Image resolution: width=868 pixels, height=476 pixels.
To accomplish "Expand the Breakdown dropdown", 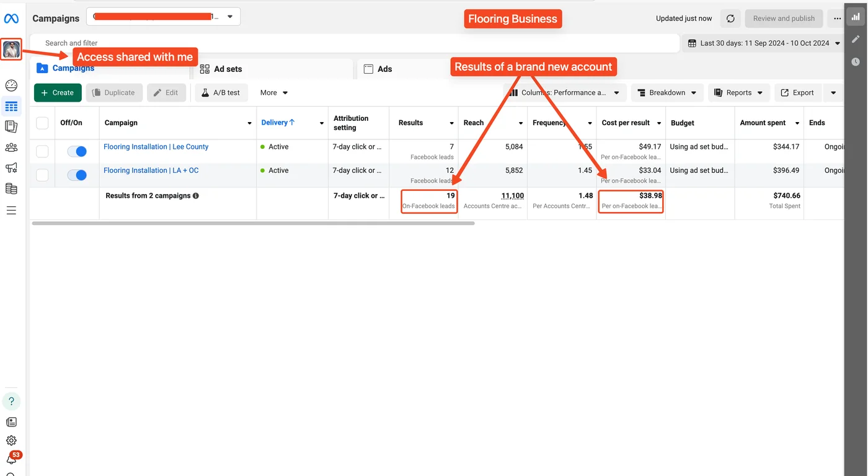I will tap(667, 93).
